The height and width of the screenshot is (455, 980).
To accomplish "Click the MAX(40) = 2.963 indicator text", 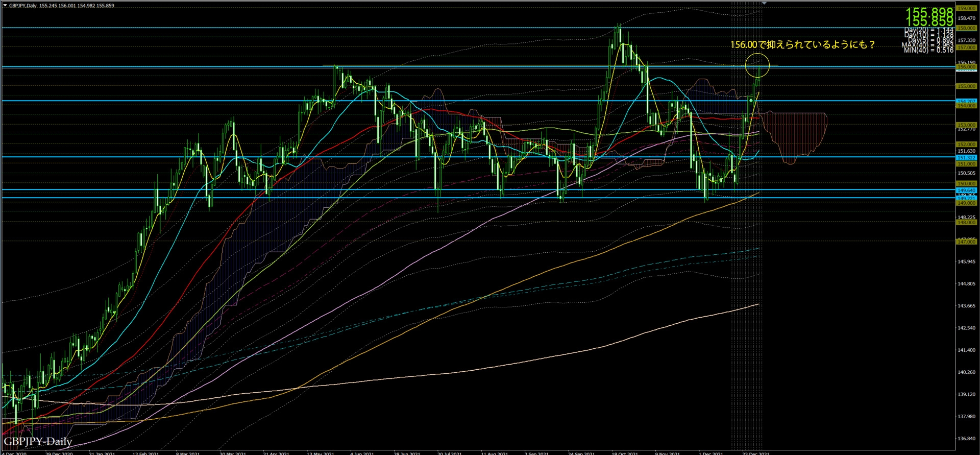I will (927, 45).
